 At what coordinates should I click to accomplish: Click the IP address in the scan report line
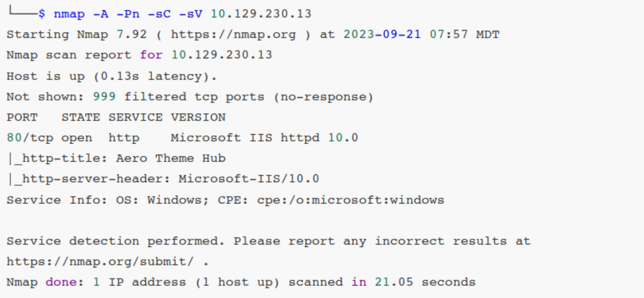coord(222,55)
